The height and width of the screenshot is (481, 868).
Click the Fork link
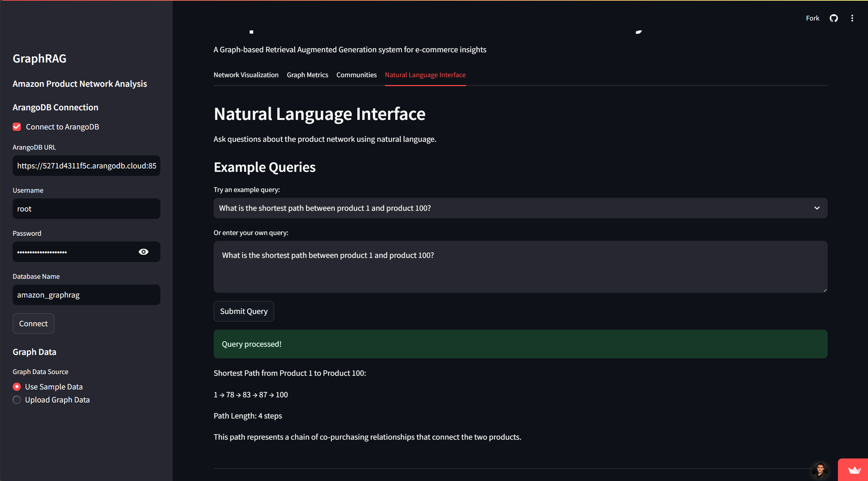pos(812,18)
